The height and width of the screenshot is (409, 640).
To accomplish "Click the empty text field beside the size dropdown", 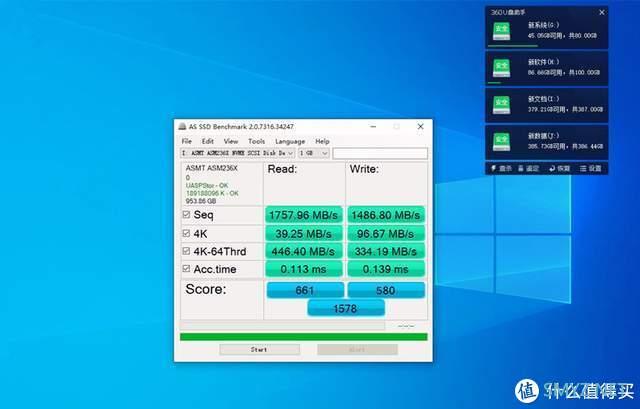I will pyautogui.click(x=380, y=153).
